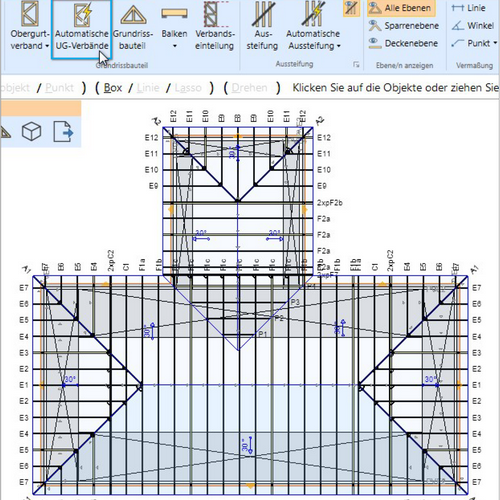Image resolution: width=500 pixels, height=500 pixels.
Task: Show Alle Ebenen
Action: (x=401, y=8)
